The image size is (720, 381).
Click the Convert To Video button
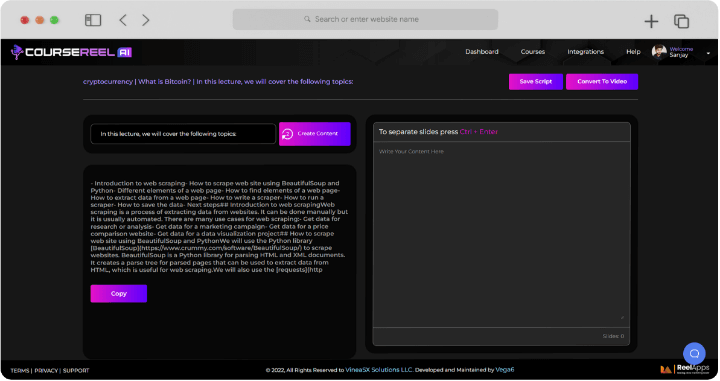602,82
